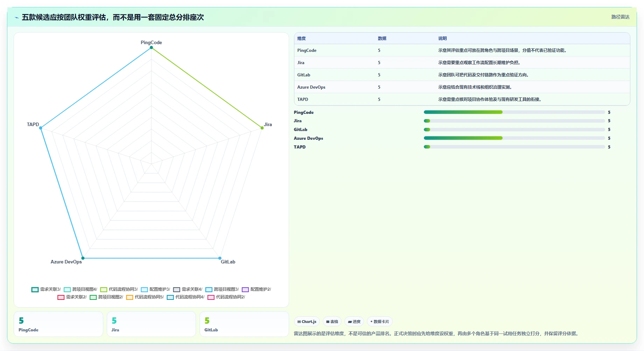
Task: Click the icon beside the page title
Action: coord(16,18)
